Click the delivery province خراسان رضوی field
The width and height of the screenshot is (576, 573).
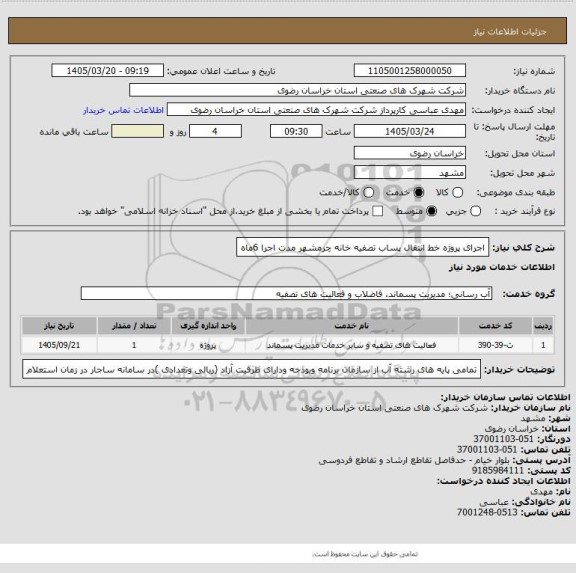[410, 153]
